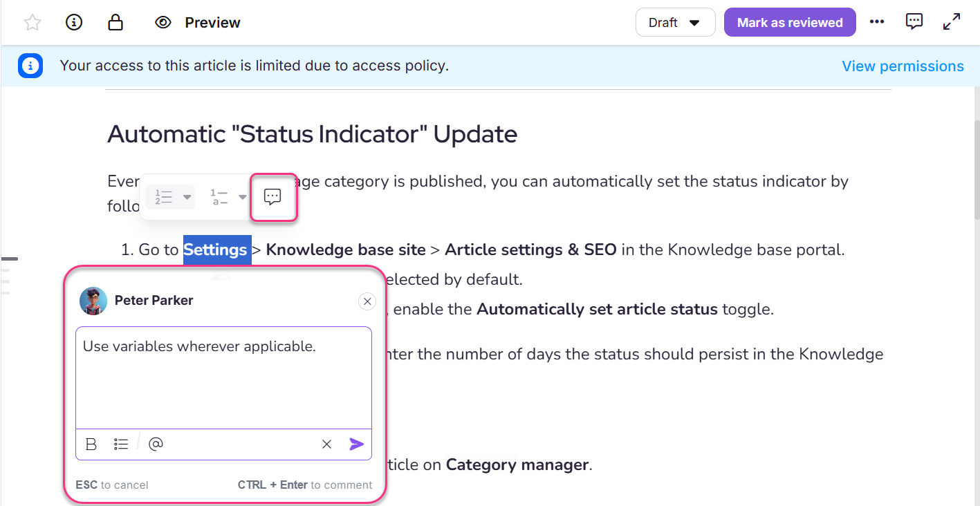Image resolution: width=980 pixels, height=506 pixels.
Task: Open the article info icon
Action: point(74,23)
